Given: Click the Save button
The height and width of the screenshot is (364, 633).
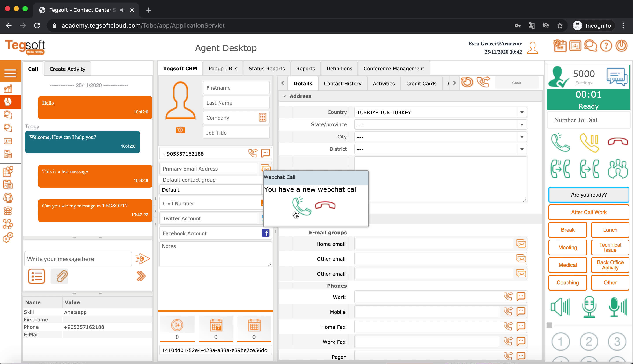Looking at the screenshot, I should click(516, 83).
